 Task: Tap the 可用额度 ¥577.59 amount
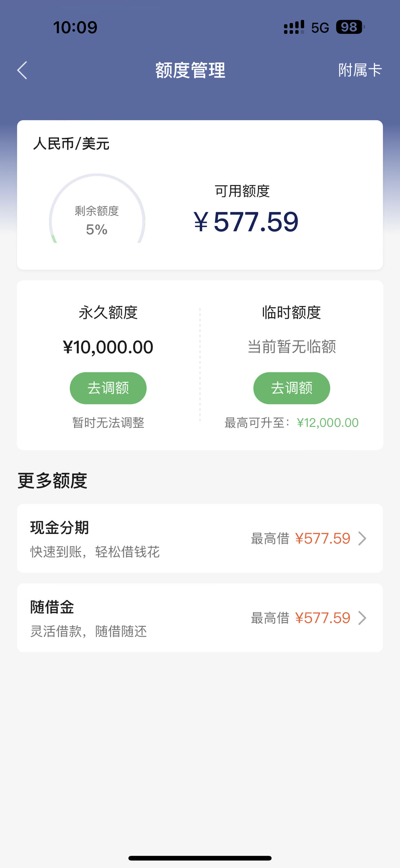[x=246, y=222]
